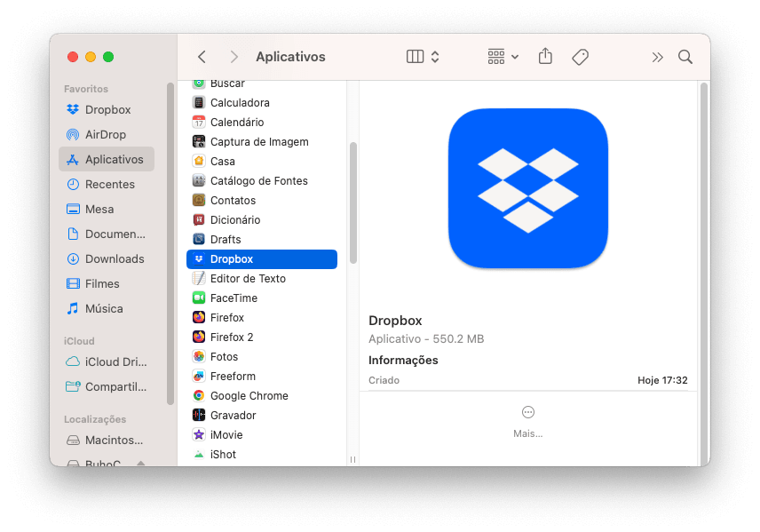Open Música in the sidebar

107,308
